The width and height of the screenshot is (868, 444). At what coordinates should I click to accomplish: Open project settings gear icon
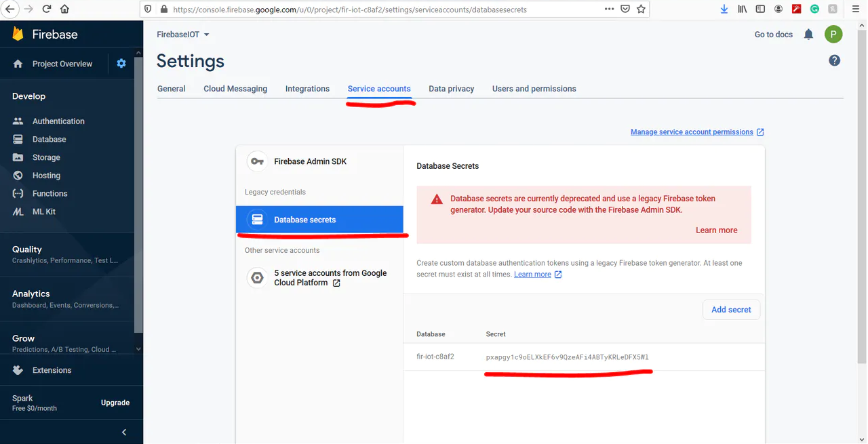pyautogui.click(x=121, y=64)
